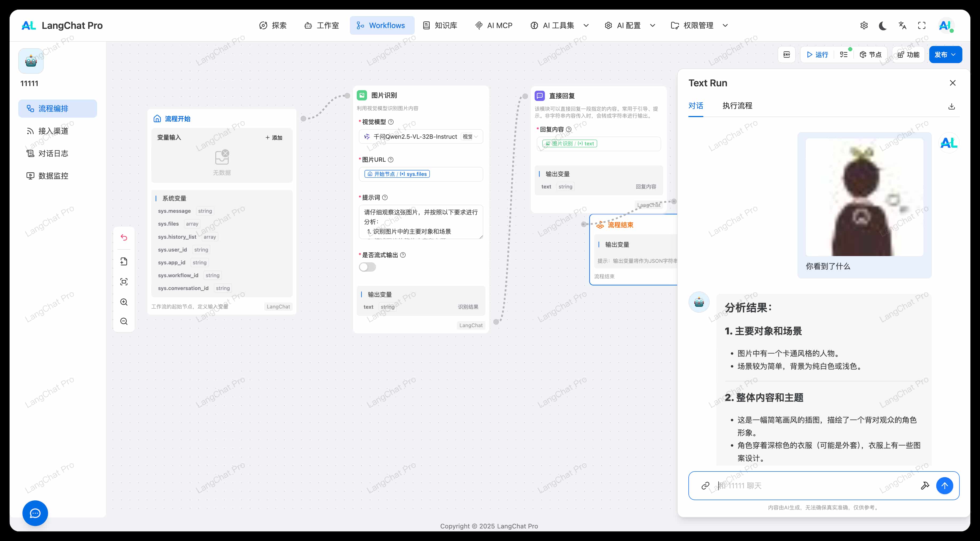The height and width of the screenshot is (541, 980).
Task: Open the floating chat bubble button
Action: pyautogui.click(x=35, y=513)
